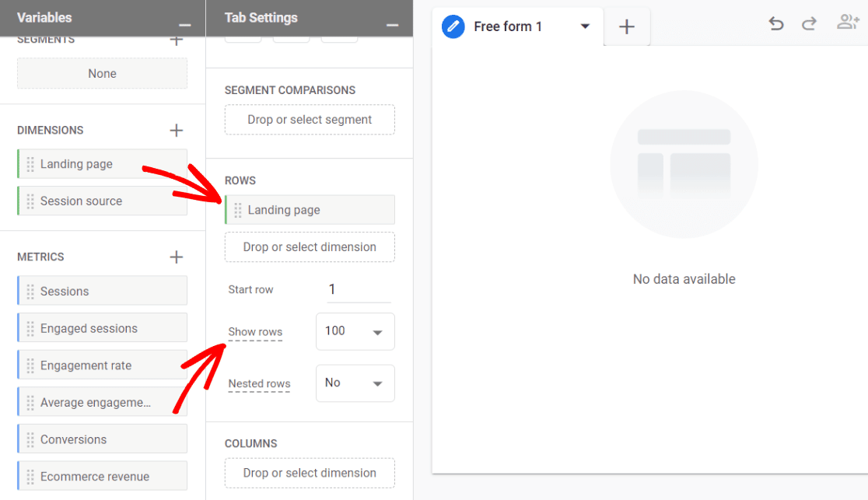
Task: Select the Landing page chip under Rows
Action: coord(309,209)
